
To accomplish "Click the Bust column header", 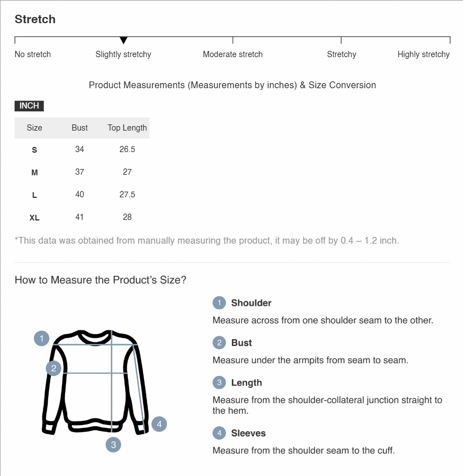I will click(x=80, y=128).
